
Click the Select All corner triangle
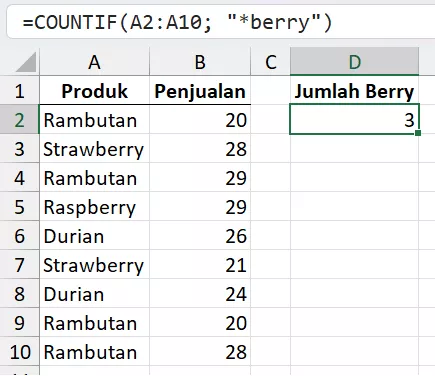26,62
